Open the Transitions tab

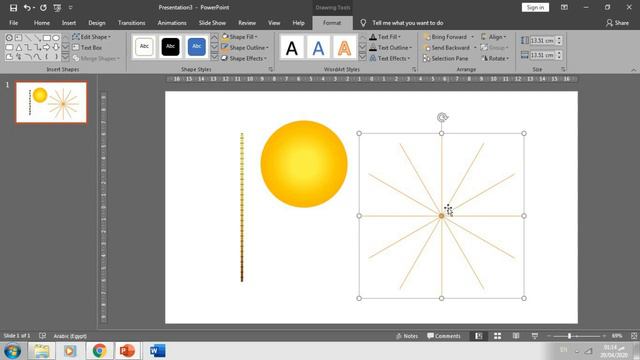(x=131, y=23)
